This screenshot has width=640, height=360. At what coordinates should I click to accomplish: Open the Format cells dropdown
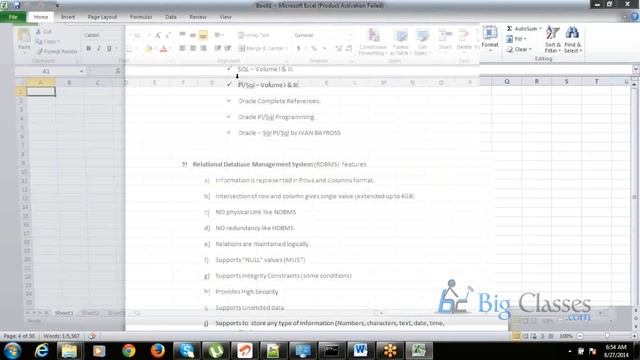489,38
